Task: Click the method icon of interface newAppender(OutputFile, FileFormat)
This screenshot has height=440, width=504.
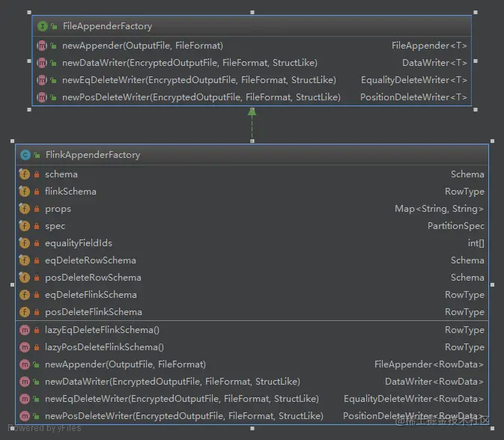Action: [42, 46]
